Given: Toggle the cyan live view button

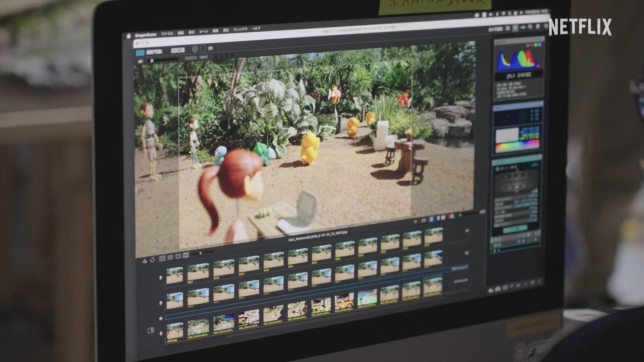Looking at the screenshot, I should point(140,53).
